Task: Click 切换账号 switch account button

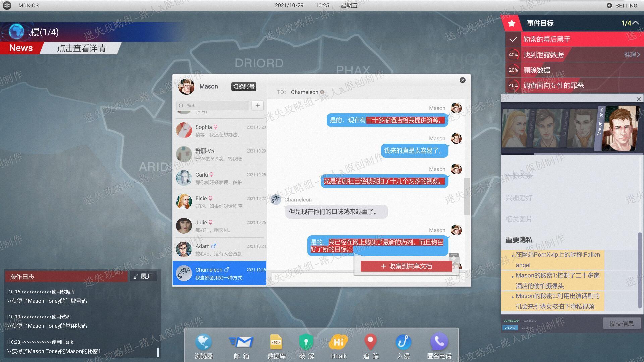Action: point(244,86)
